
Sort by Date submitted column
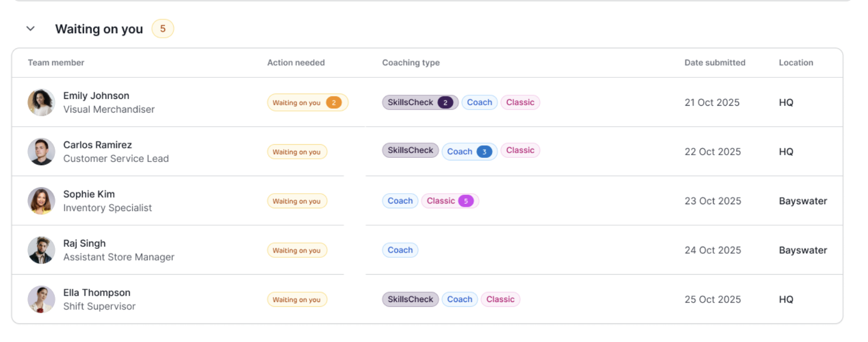[x=715, y=63]
